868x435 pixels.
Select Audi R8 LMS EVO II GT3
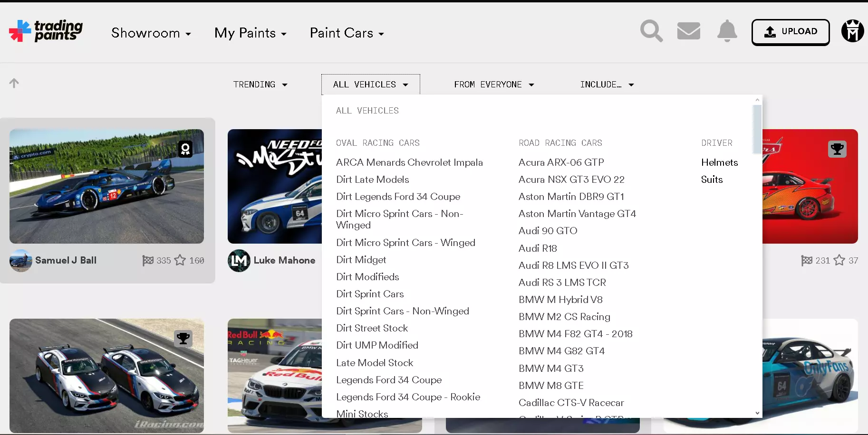tap(574, 265)
